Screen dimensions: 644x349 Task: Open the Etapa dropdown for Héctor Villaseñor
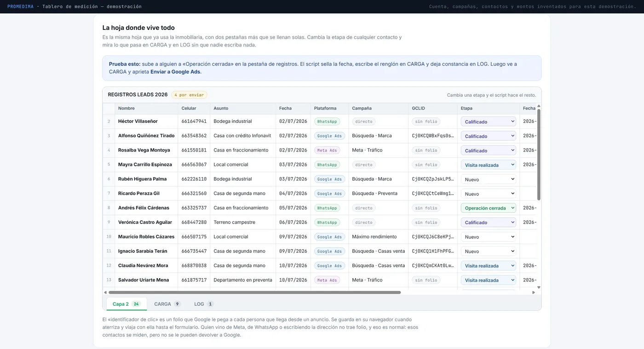pyautogui.click(x=488, y=122)
